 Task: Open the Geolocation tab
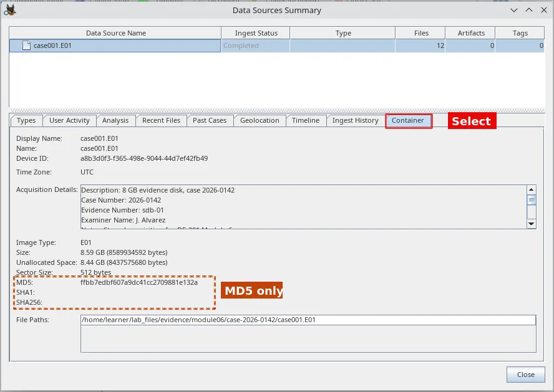click(x=260, y=120)
